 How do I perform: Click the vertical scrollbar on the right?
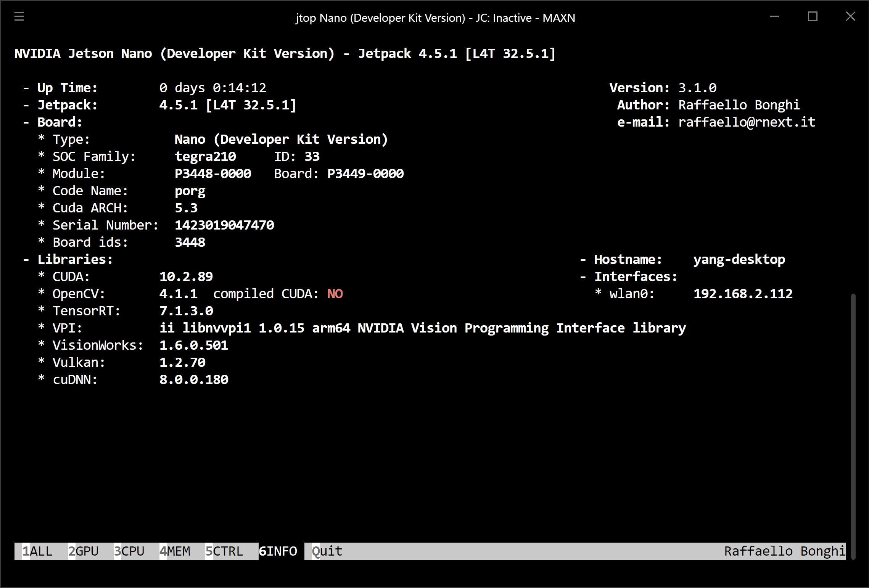(x=853, y=426)
